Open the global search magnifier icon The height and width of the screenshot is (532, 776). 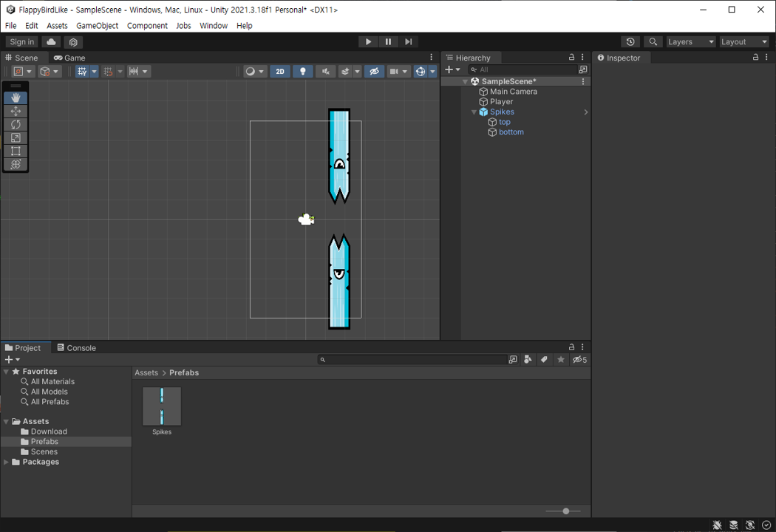click(x=653, y=42)
